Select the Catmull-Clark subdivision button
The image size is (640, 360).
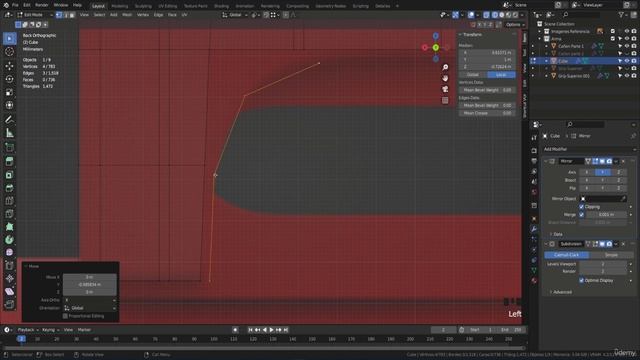pos(567,255)
